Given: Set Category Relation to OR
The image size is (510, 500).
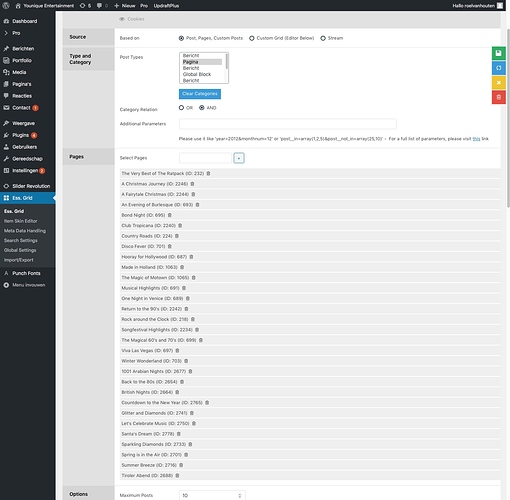Looking at the screenshot, I should pos(181,108).
